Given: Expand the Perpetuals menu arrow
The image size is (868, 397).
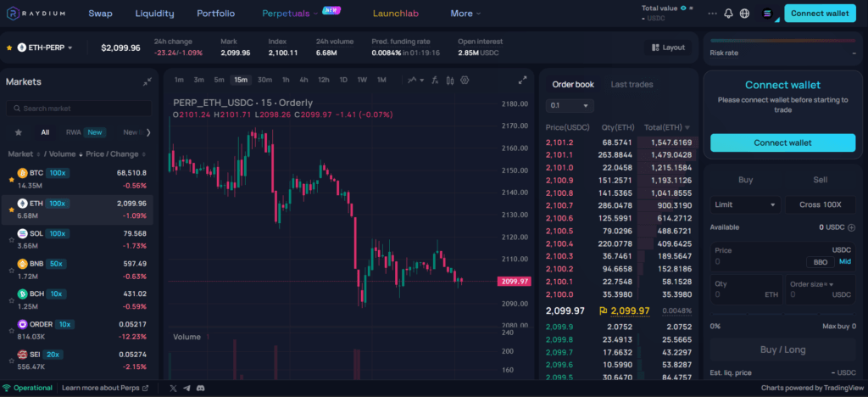Looking at the screenshot, I should click(x=315, y=14).
